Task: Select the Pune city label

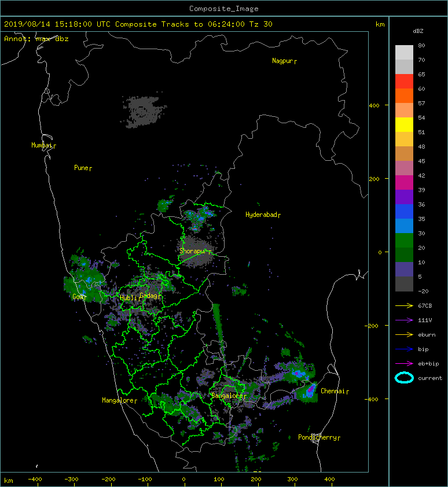Action: pyautogui.click(x=83, y=168)
